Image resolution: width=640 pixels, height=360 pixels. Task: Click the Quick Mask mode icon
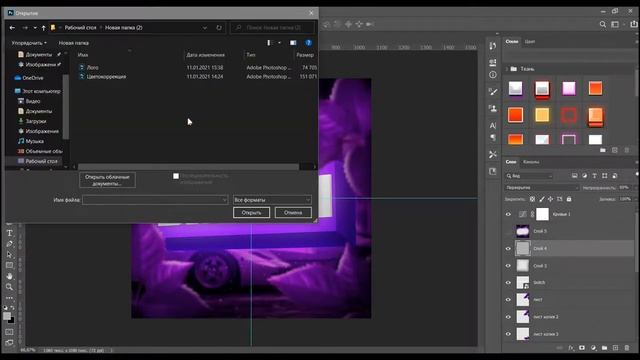pos(9,332)
